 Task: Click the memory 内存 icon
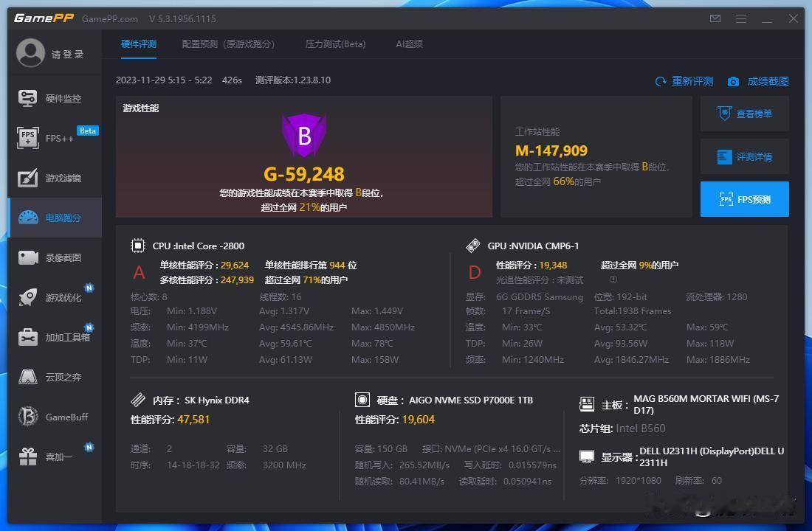tap(138, 400)
